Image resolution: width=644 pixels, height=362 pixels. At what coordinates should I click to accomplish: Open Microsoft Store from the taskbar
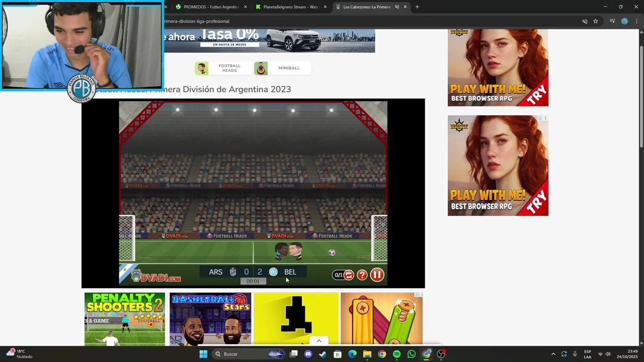coord(338,354)
